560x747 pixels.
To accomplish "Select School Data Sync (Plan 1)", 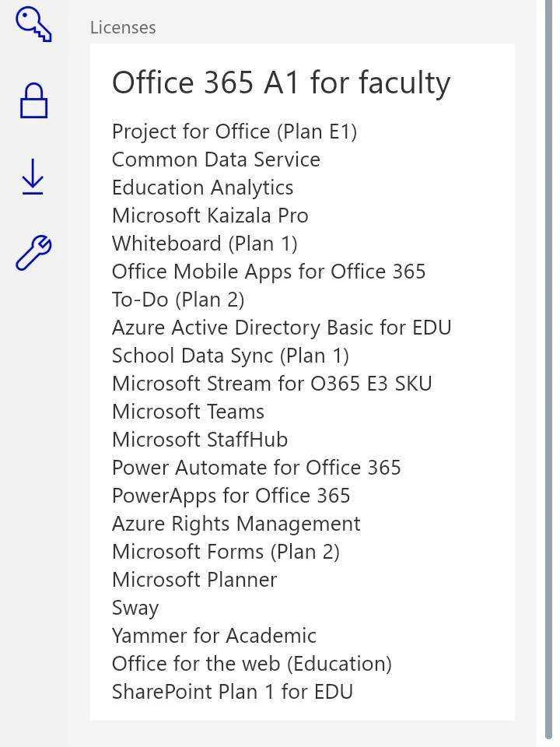I will [230, 356].
